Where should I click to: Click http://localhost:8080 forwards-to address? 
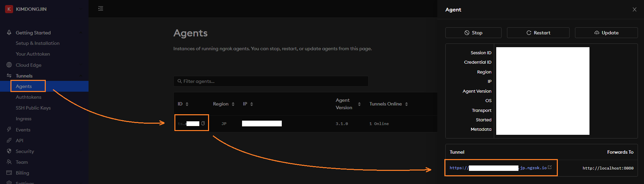pos(608,168)
